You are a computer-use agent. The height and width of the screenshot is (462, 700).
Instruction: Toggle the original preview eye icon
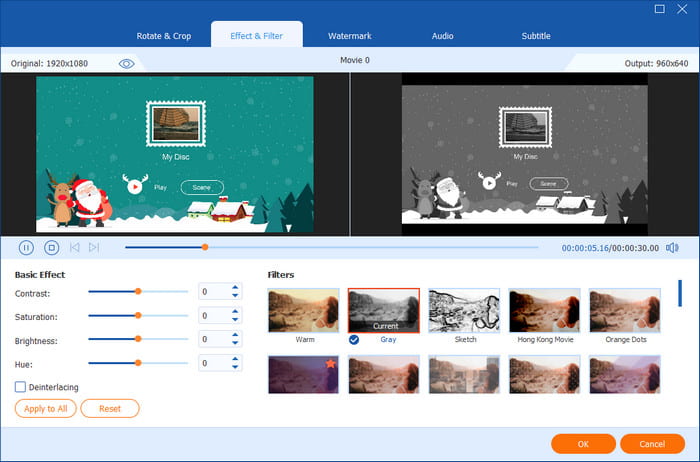126,63
